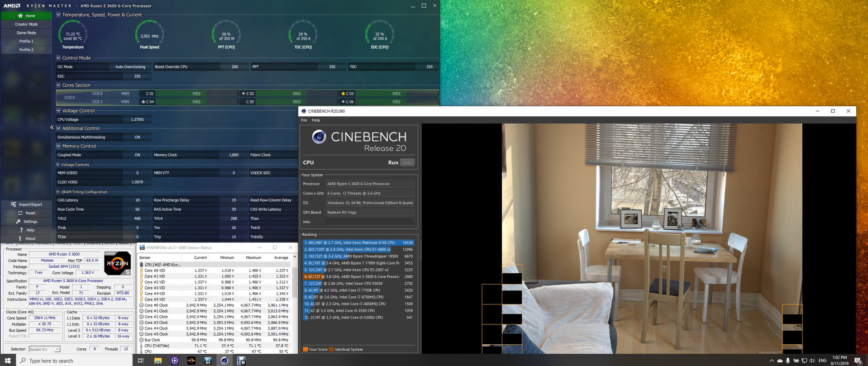Click the OneDrive tray icon
Viewport: 868px width, 366px height.
click(x=780, y=361)
